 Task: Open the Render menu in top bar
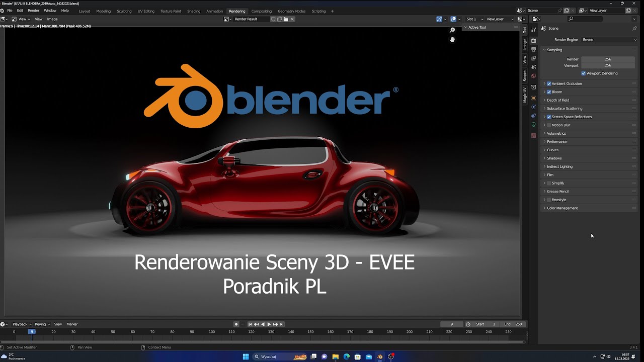pyautogui.click(x=33, y=11)
